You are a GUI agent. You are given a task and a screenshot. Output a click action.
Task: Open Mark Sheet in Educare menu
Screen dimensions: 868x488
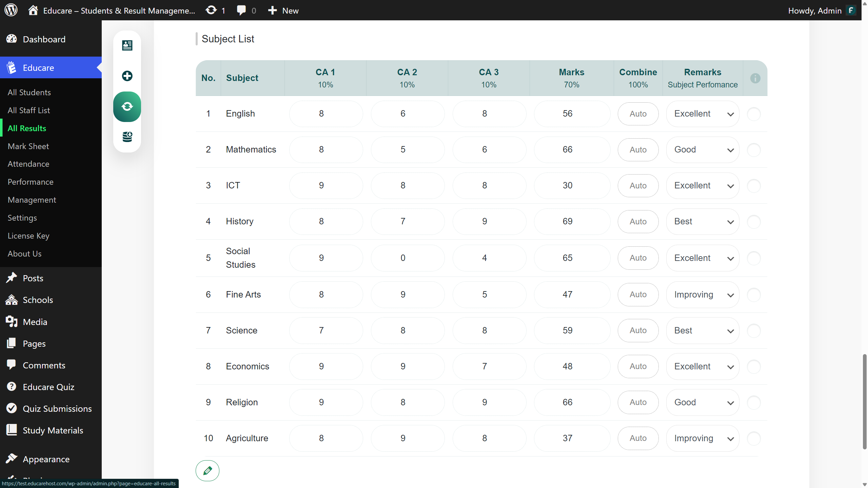(x=28, y=146)
